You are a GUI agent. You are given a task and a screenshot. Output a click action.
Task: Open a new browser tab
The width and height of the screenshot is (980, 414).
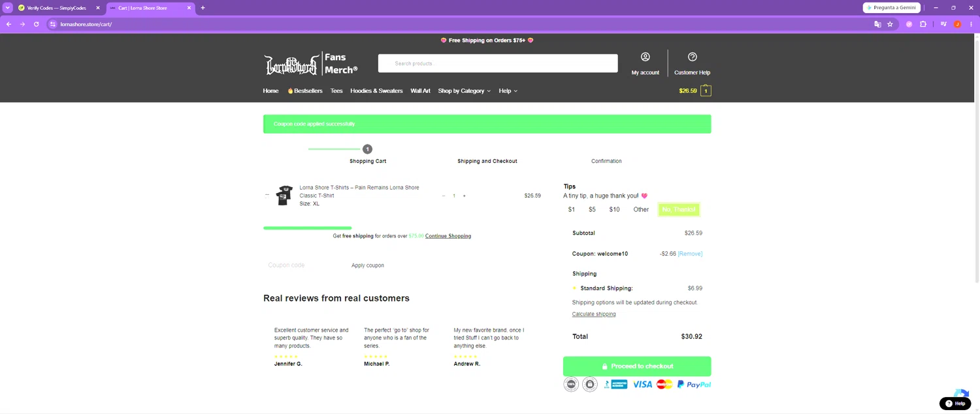(203, 8)
